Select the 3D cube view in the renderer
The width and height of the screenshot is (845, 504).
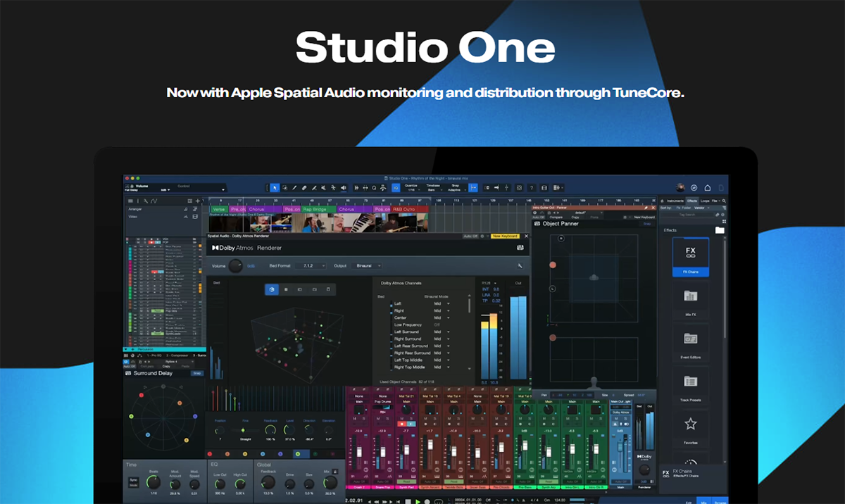[271, 289]
